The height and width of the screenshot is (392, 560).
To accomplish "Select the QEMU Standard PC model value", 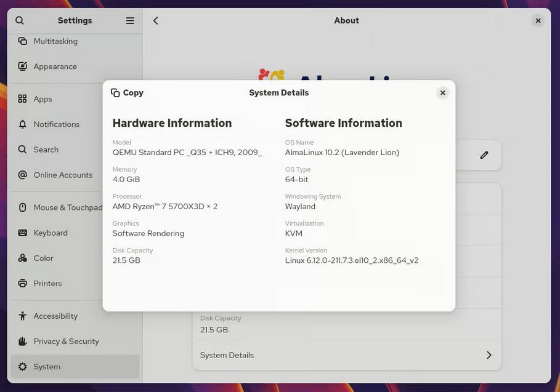I will [187, 152].
